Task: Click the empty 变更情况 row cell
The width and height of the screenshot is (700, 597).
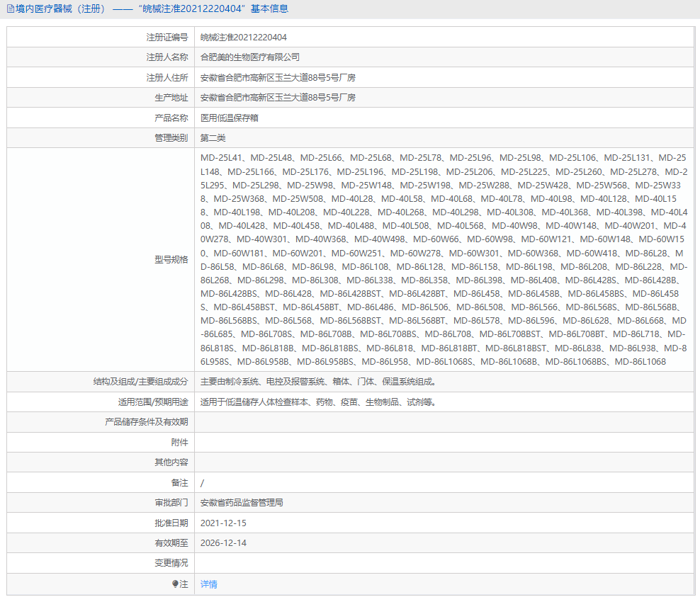Action: 425,564
